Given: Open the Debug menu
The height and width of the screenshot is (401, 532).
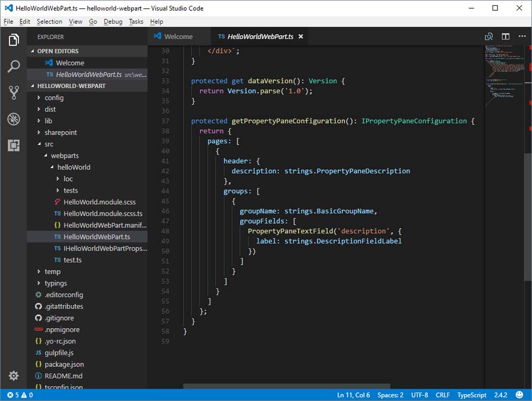Looking at the screenshot, I should [113, 22].
